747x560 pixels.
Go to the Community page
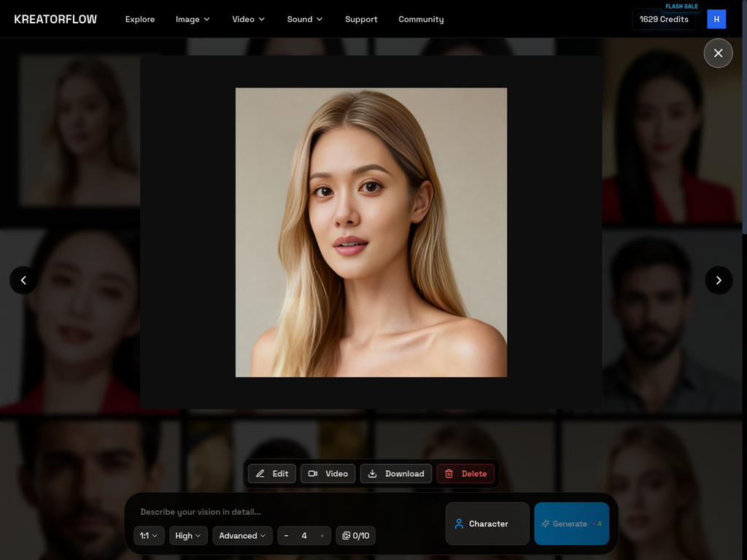(x=421, y=19)
